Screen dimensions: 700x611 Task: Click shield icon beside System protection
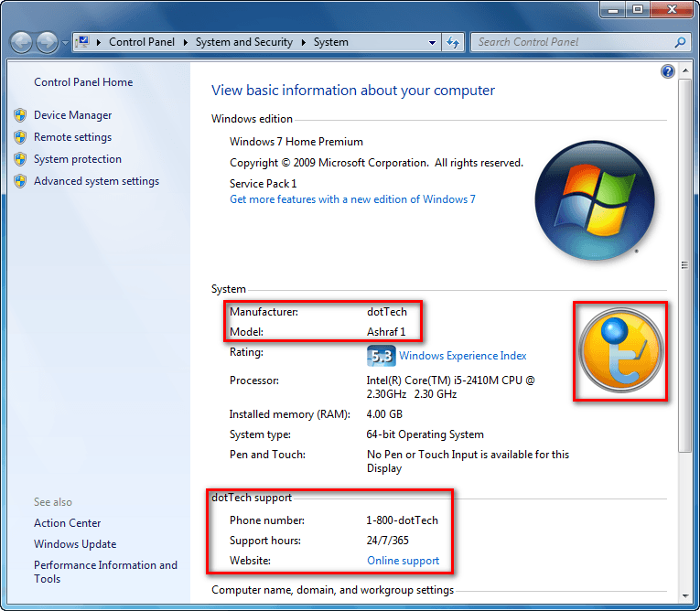(20, 159)
